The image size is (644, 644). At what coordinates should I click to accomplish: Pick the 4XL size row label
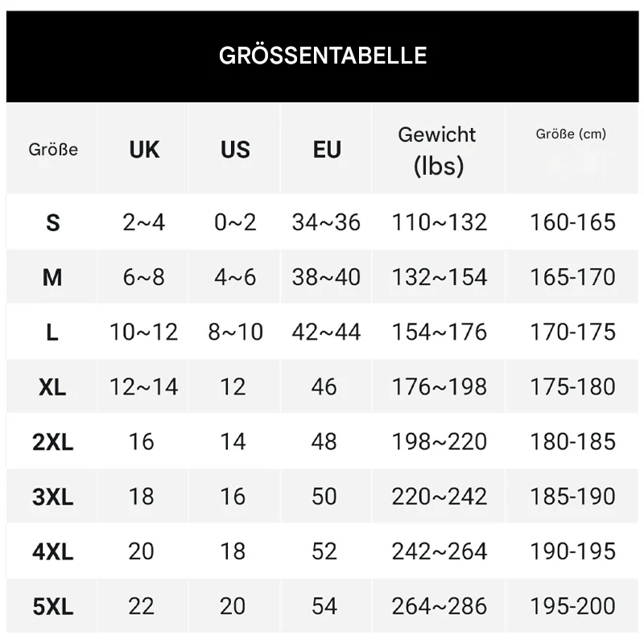coord(52,551)
